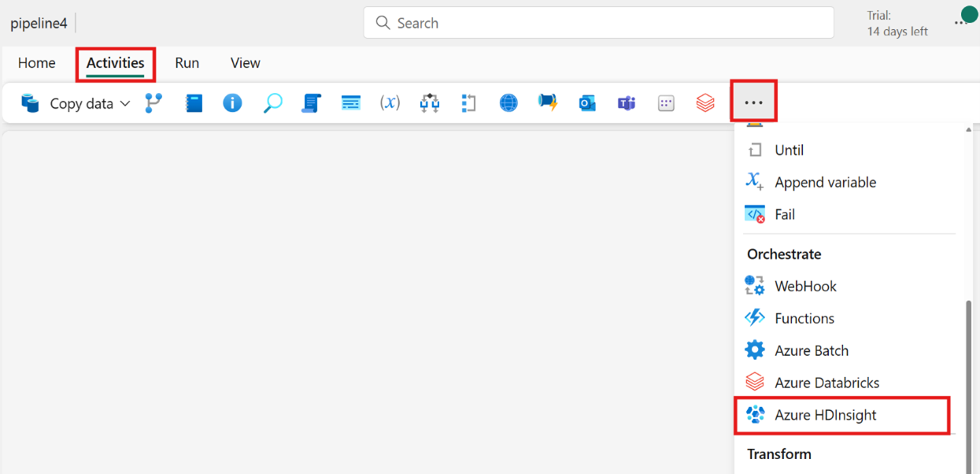Add the Invoke pipeline activity icon
980x474 pixels.
coord(548,103)
